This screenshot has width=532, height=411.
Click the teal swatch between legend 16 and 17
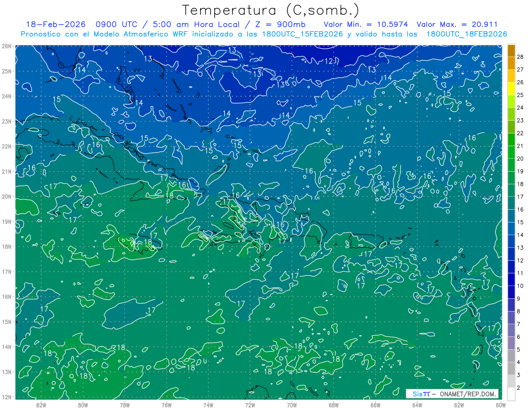point(511,204)
